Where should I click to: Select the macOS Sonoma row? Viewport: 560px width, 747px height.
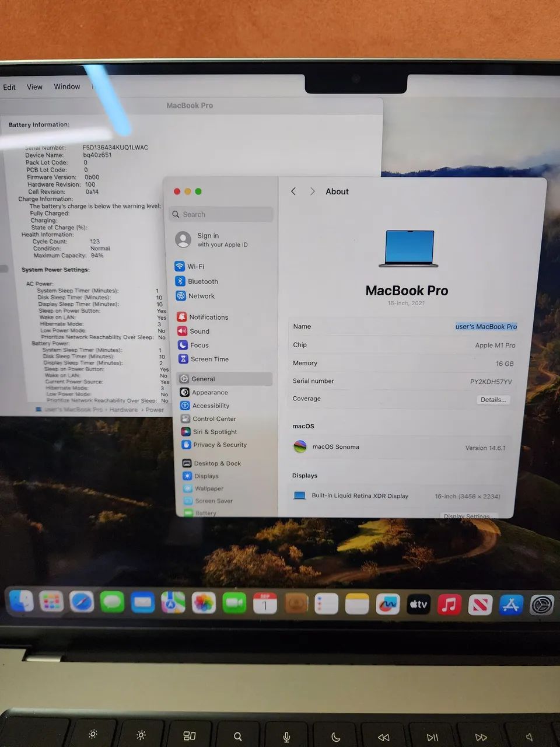(400, 447)
